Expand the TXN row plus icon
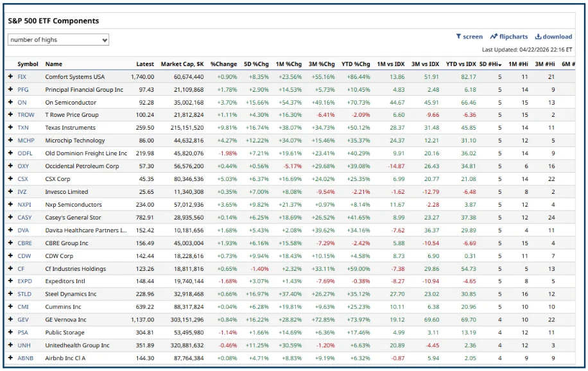 [10, 128]
